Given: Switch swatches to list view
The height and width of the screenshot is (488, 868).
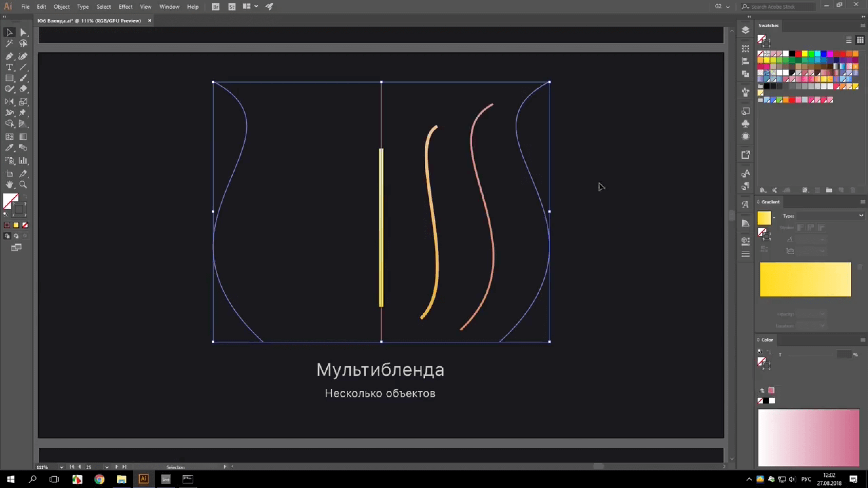Looking at the screenshot, I should point(849,40).
